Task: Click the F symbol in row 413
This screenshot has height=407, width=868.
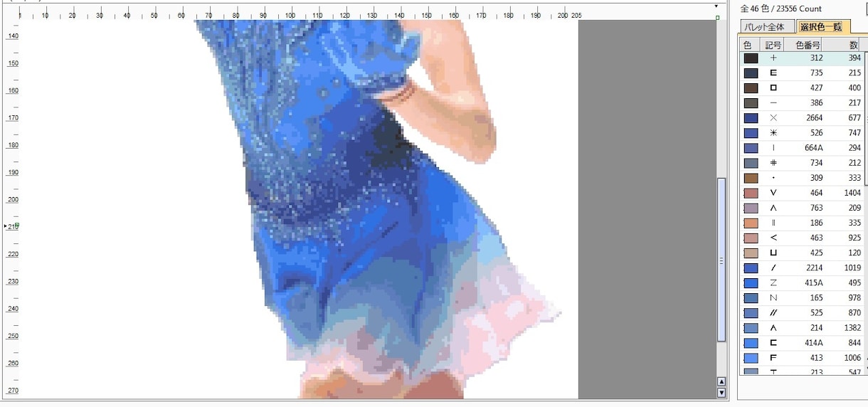Action: [773, 358]
